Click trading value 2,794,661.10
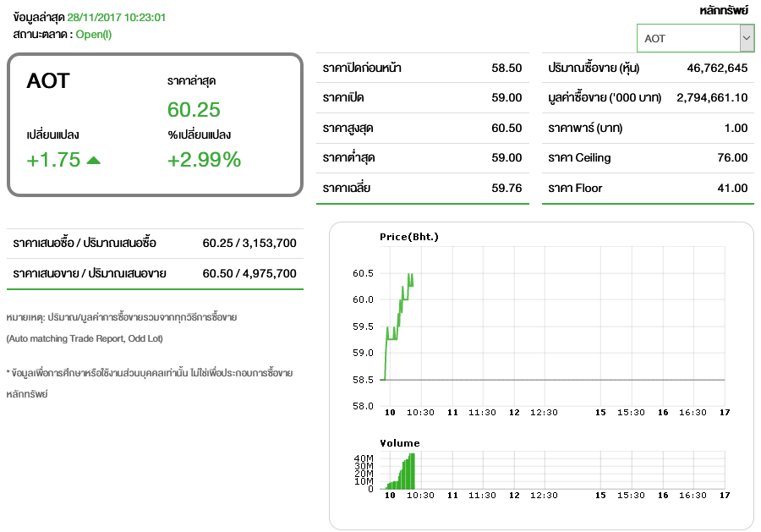The height and width of the screenshot is (532, 761). 712,97
